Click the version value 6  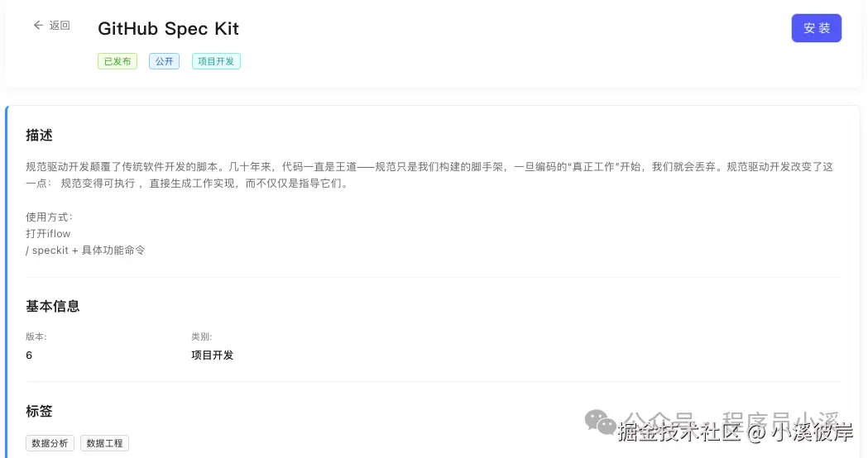pyautogui.click(x=29, y=355)
